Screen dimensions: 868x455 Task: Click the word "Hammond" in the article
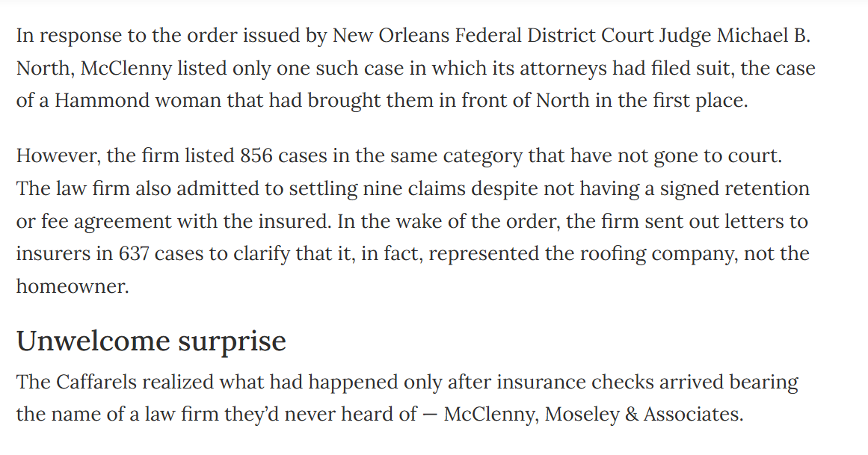click(x=102, y=101)
